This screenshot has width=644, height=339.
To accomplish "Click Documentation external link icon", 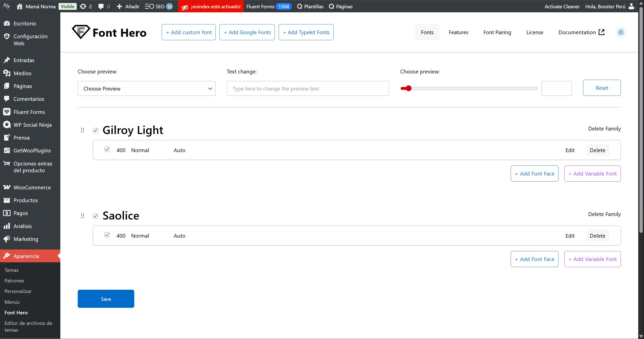I will pos(602,32).
